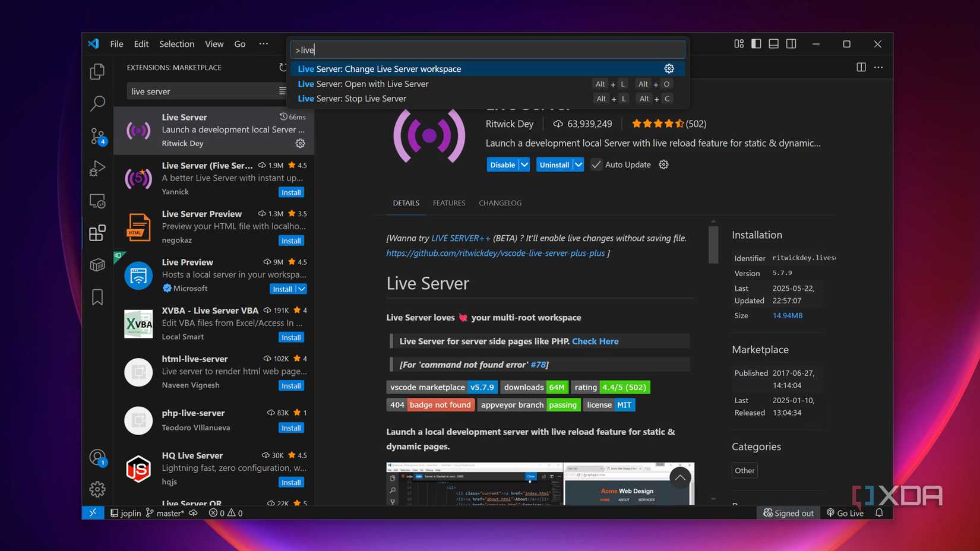The width and height of the screenshot is (980, 551).
Task: Toggle the bottom panel visibility
Action: (773, 43)
